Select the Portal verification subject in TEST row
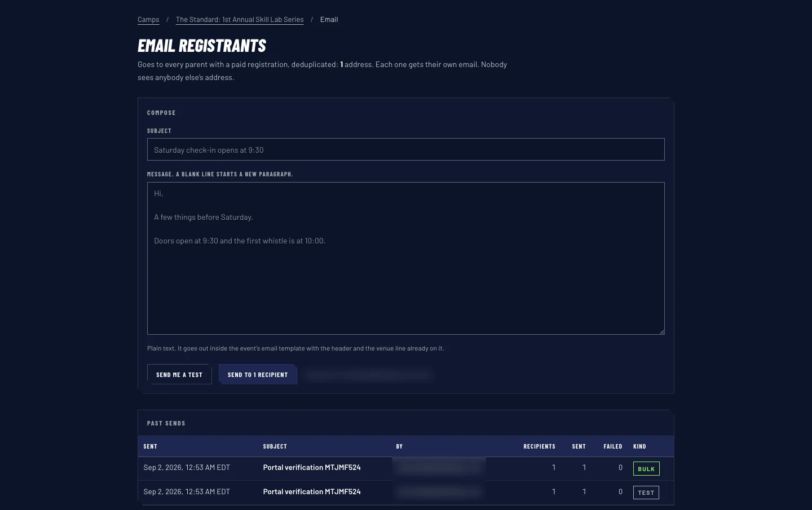Image resolution: width=812 pixels, height=510 pixels. (312, 492)
